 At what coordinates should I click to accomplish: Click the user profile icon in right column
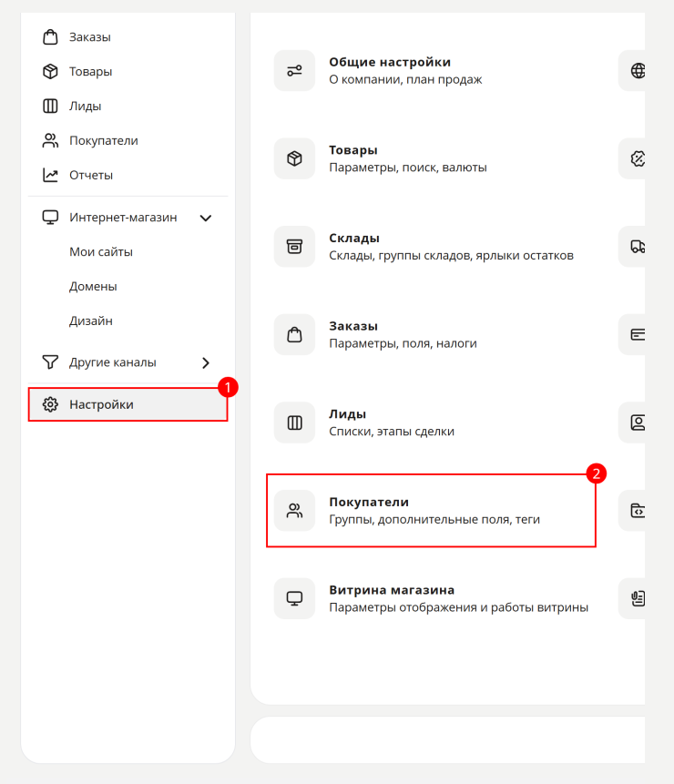pos(637,423)
